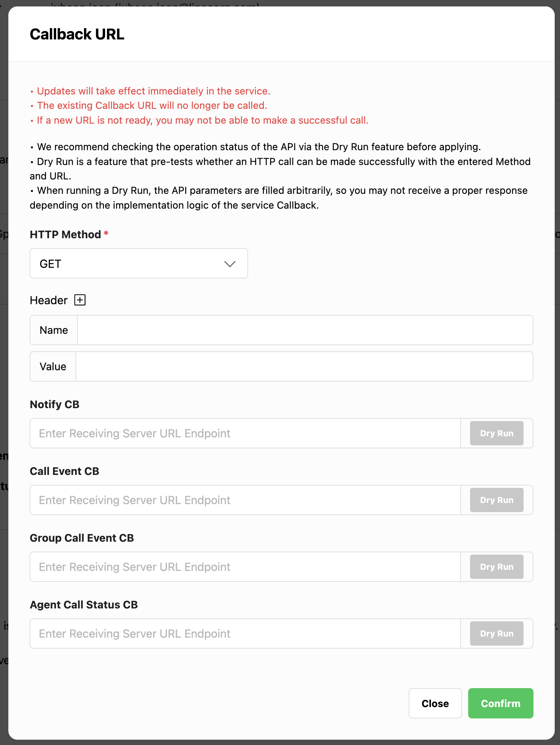
Task: Click Dry Run next to Notify CB
Action: (496, 433)
